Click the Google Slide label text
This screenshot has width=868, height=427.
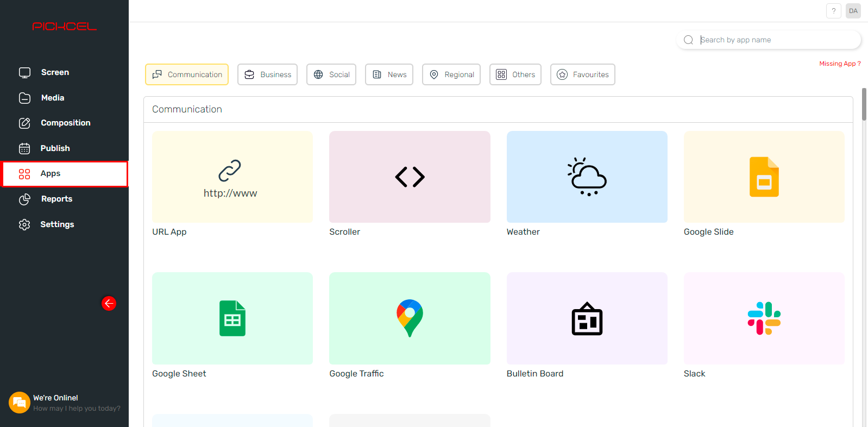(x=708, y=232)
